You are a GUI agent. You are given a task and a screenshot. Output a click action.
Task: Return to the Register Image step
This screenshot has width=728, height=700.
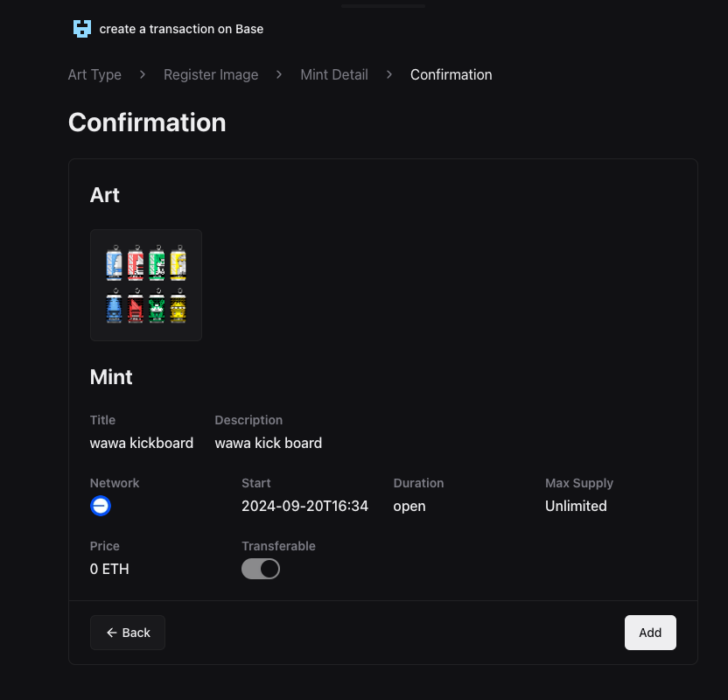coord(211,74)
